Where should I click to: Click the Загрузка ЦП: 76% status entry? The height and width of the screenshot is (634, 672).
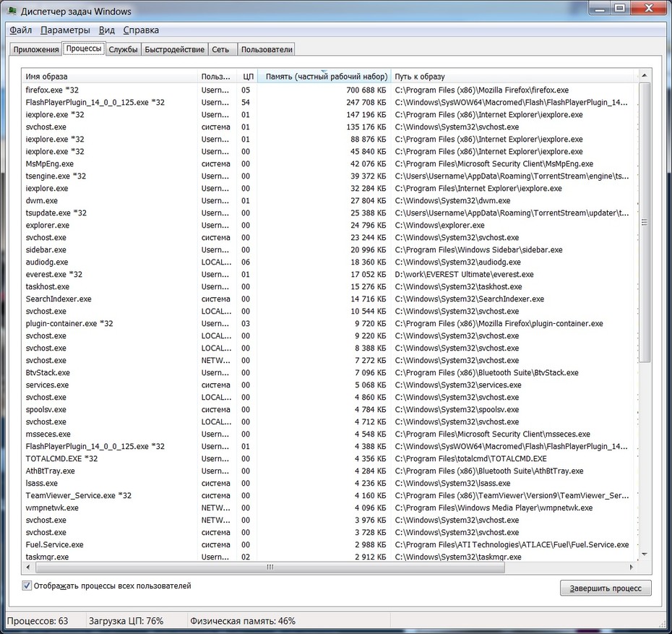point(126,621)
